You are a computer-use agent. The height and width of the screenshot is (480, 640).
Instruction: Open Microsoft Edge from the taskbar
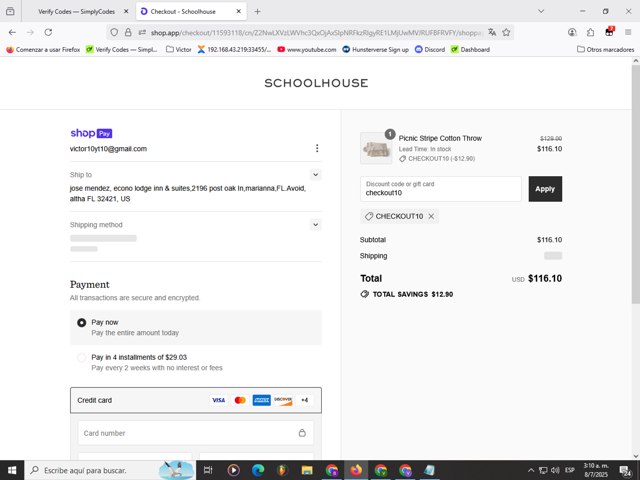click(258, 470)
